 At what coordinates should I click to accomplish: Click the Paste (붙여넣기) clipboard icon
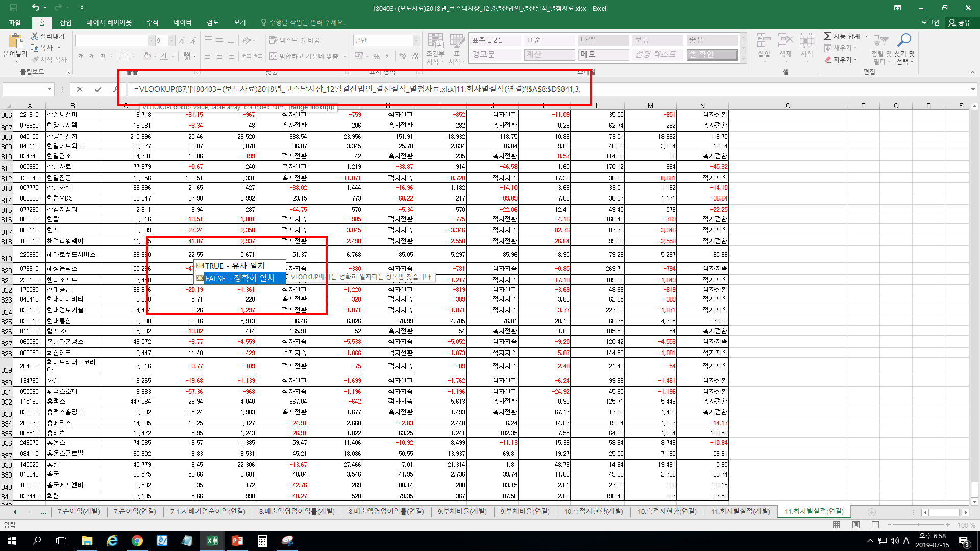(x=15, y=42)
